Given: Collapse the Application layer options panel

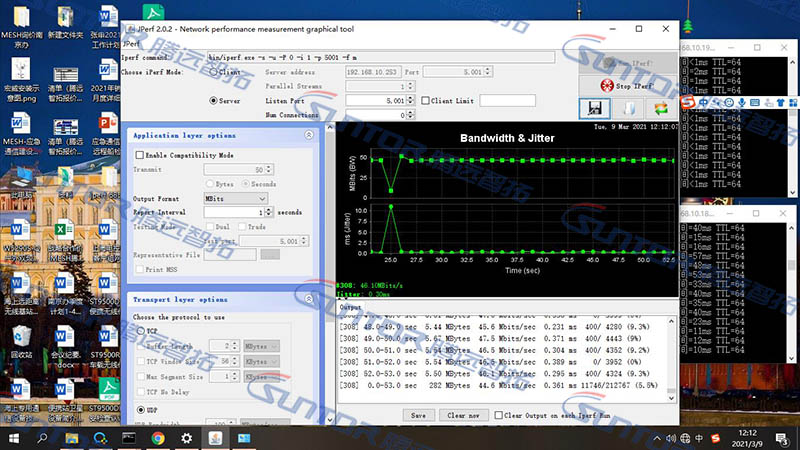Looking at the screenshot, I should [309, 135].
